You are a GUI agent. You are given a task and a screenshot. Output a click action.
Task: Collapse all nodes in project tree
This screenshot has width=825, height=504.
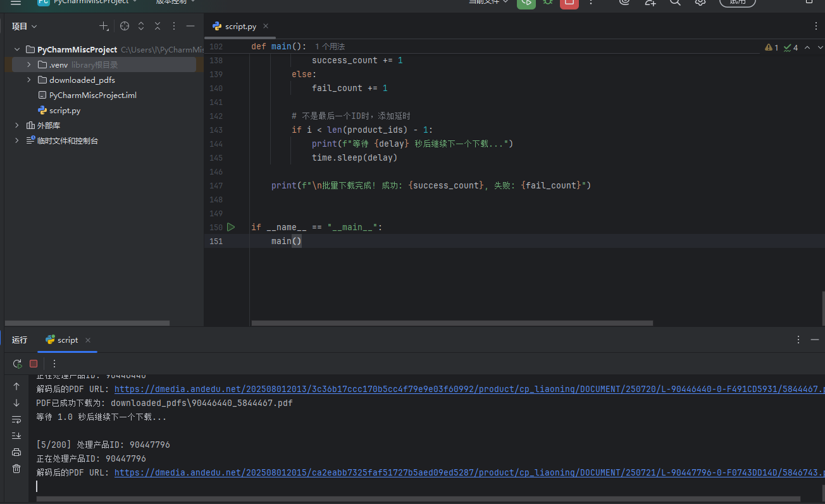[x=158, y=26]
